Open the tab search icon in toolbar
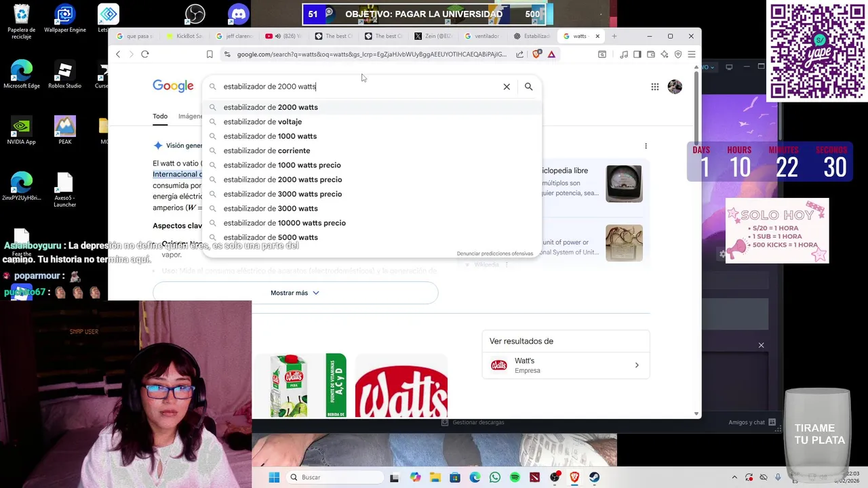The height and width of the screenshot is (488, 868). click(602, 54)
